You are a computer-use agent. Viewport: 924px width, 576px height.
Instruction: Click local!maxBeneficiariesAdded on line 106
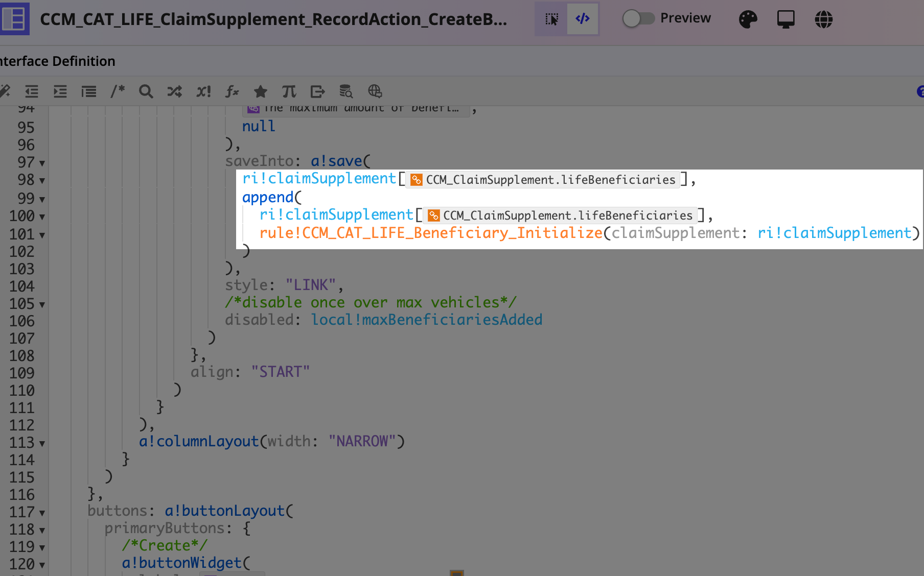click(x=427, y=320)
